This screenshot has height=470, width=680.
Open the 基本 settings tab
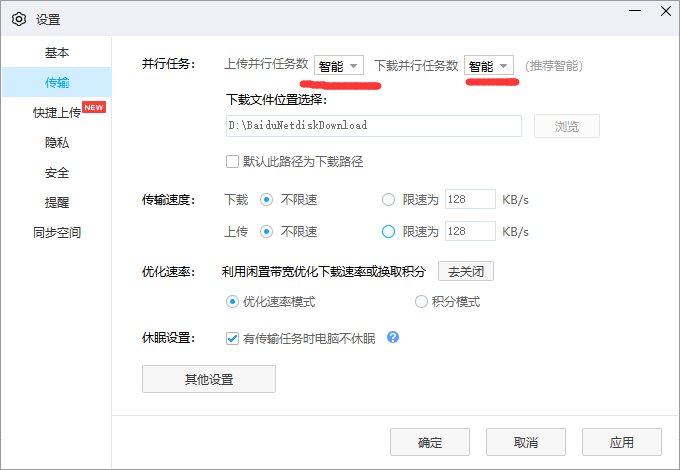tap(57, 52)
